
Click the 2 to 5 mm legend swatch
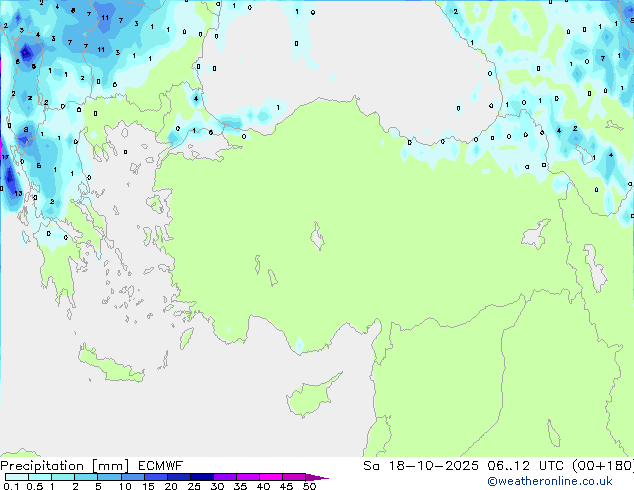point(86,477)
